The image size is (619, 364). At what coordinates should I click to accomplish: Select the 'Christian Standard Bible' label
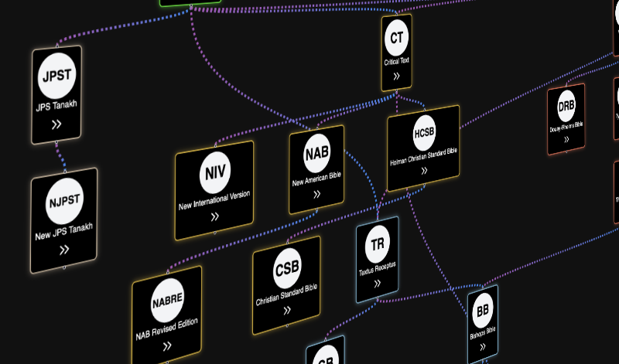coord(286,295)
